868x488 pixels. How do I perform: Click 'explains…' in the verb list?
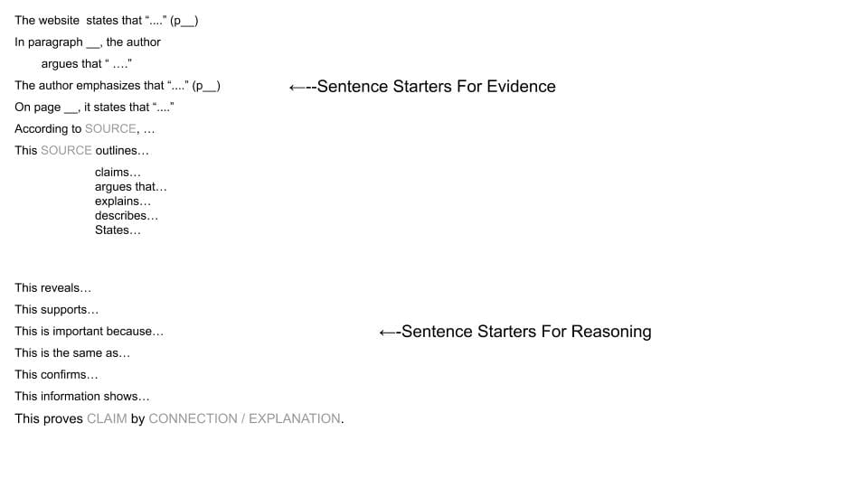point(122,202)
